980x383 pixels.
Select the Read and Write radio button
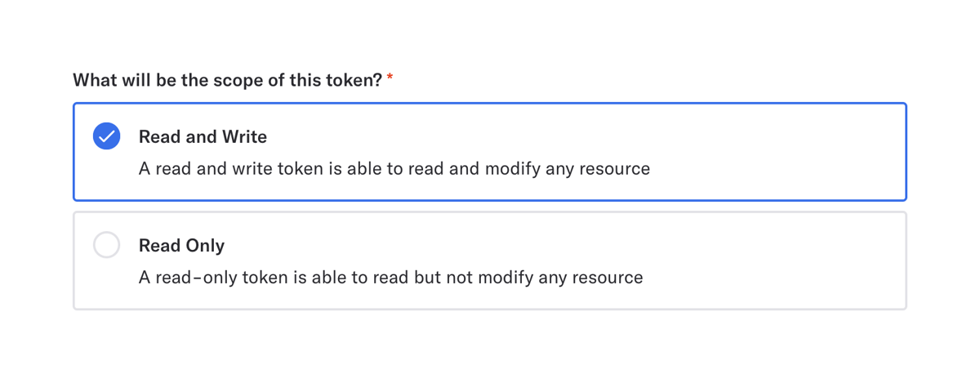click(x=107, y=136)
